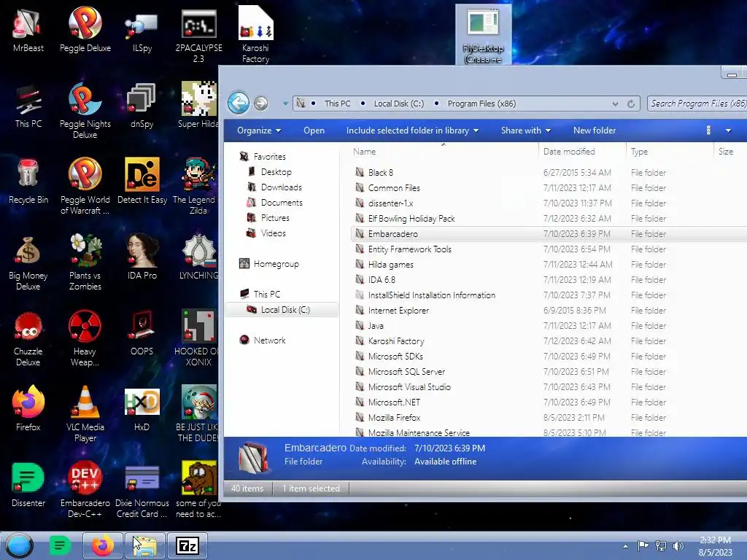
Task: Open the view options dropdown arrow
Action: coord(728,131)
